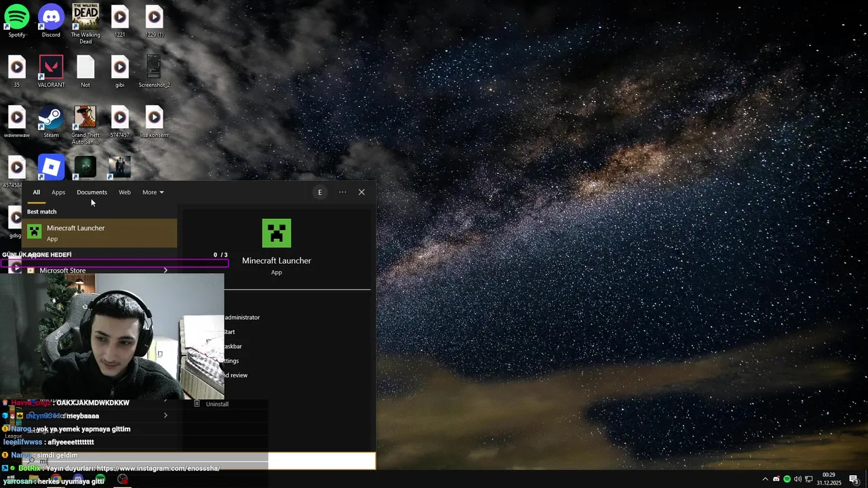The width and height of the screenshot is (868, 488).
Task: Open the VALORANT desktop shortcut
Action: point(51,72)
